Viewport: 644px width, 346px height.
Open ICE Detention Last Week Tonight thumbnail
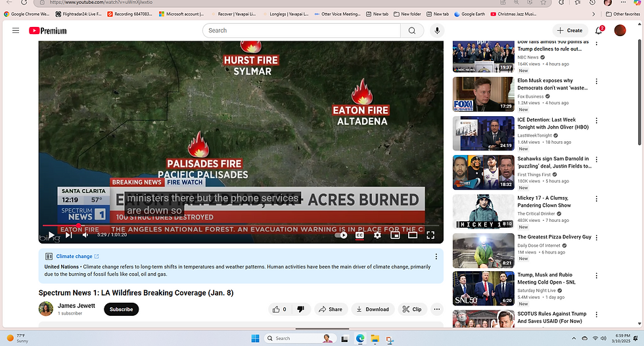(x=484, y=133)
